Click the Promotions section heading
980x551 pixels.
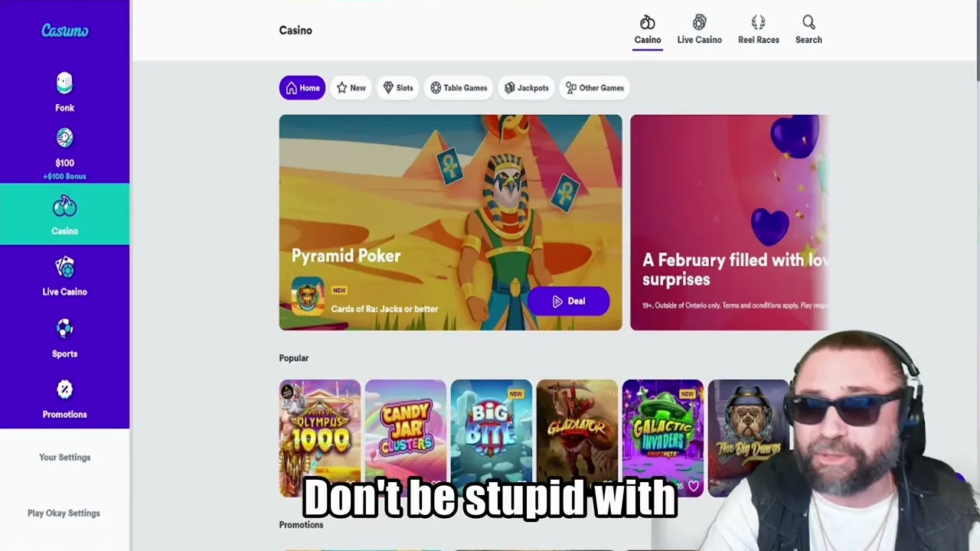[301, 525]
